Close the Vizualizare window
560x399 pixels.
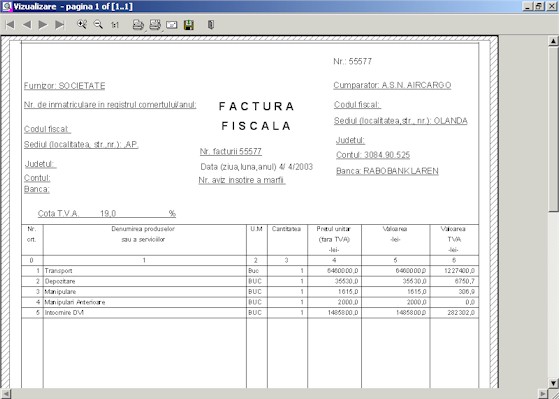(x=552, y=6)
